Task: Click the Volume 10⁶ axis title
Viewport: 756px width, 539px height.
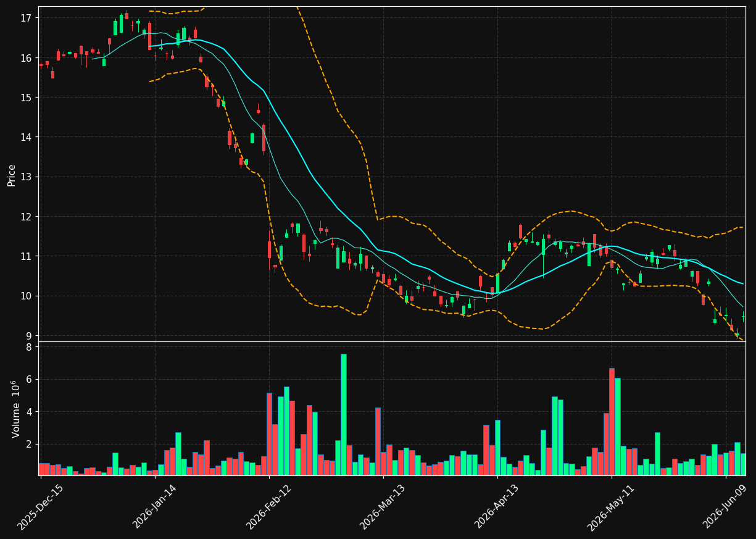Action: 16,409
